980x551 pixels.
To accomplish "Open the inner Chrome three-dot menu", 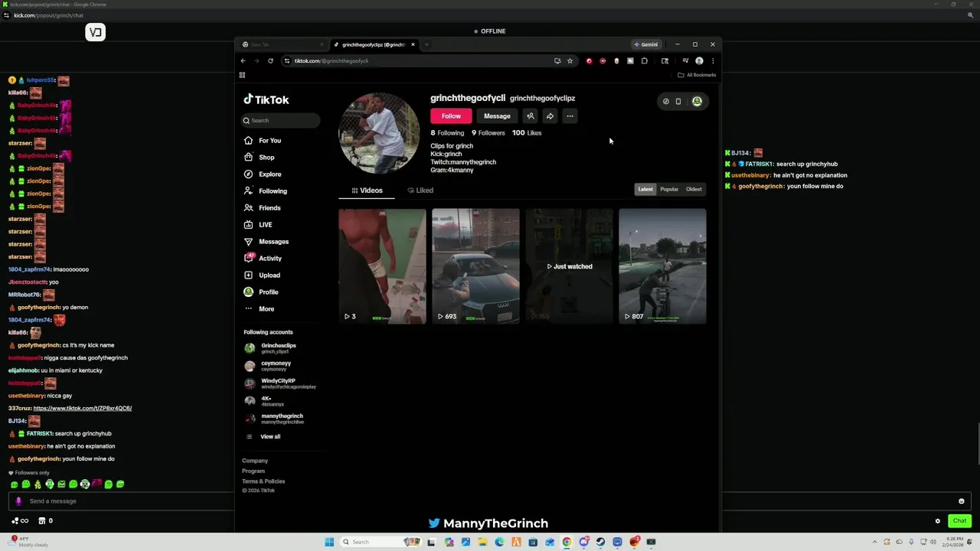I will tap(713, 61).
